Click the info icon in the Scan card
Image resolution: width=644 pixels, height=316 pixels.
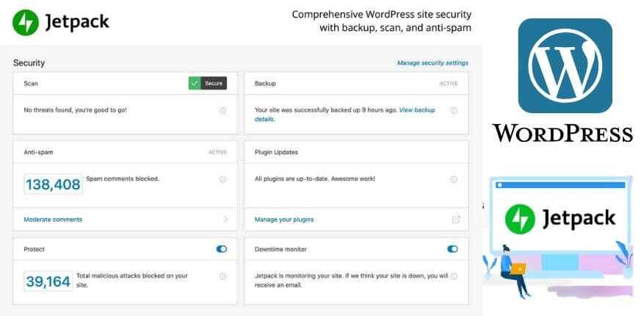point(222,110)
